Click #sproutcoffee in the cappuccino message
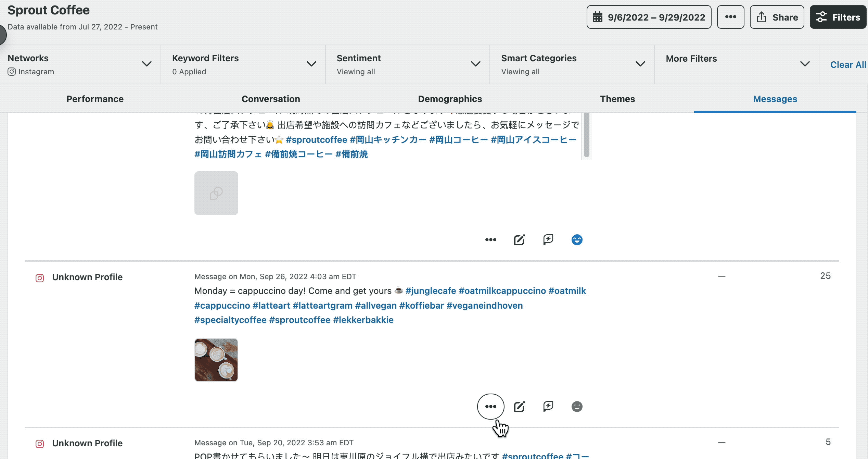 pos(299,320)
